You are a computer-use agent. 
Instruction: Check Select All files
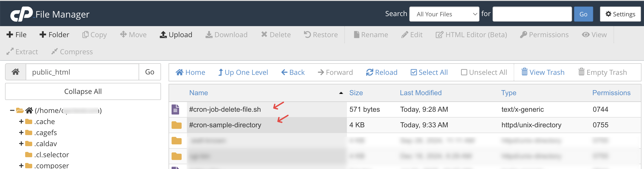tap(414, 72)
